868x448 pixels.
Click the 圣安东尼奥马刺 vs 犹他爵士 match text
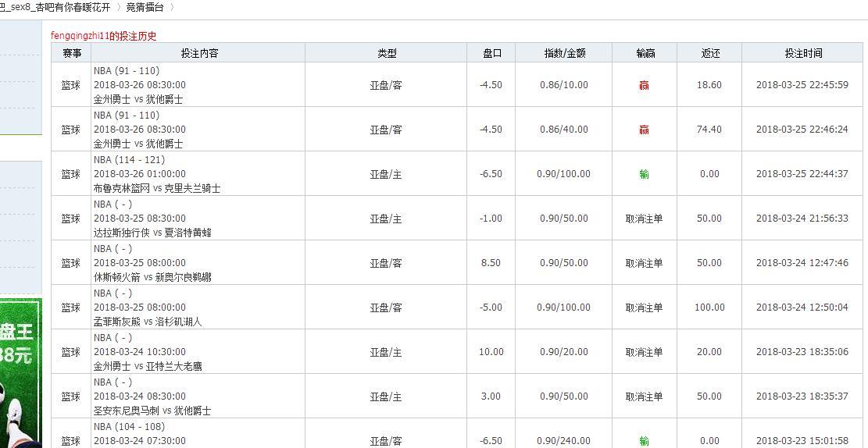coord(152,411)
